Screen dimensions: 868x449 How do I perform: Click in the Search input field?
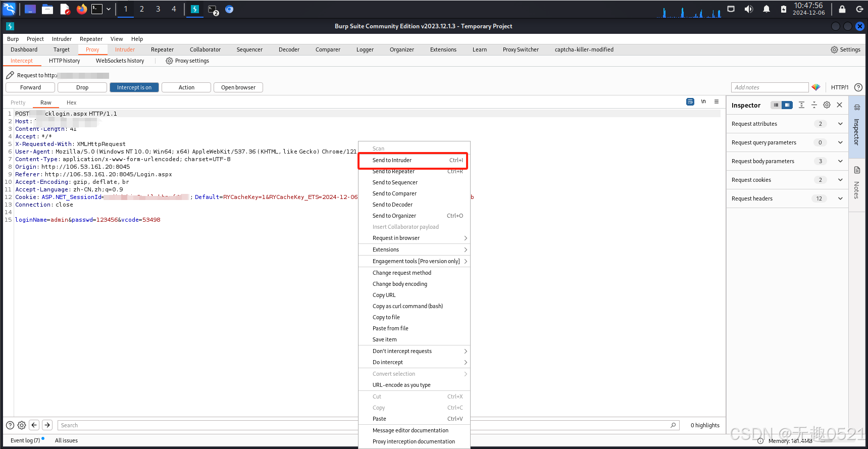[x=364, y=425]
